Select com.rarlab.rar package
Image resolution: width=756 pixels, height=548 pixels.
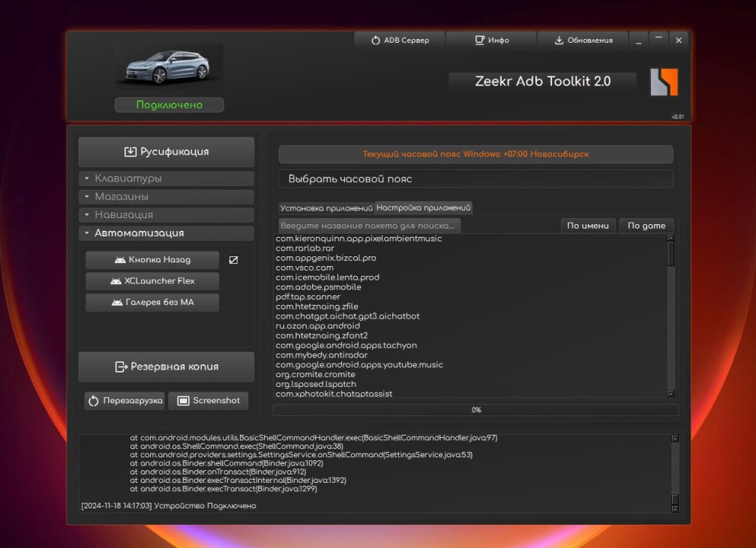pyautogui.click(x=304, y=248)
